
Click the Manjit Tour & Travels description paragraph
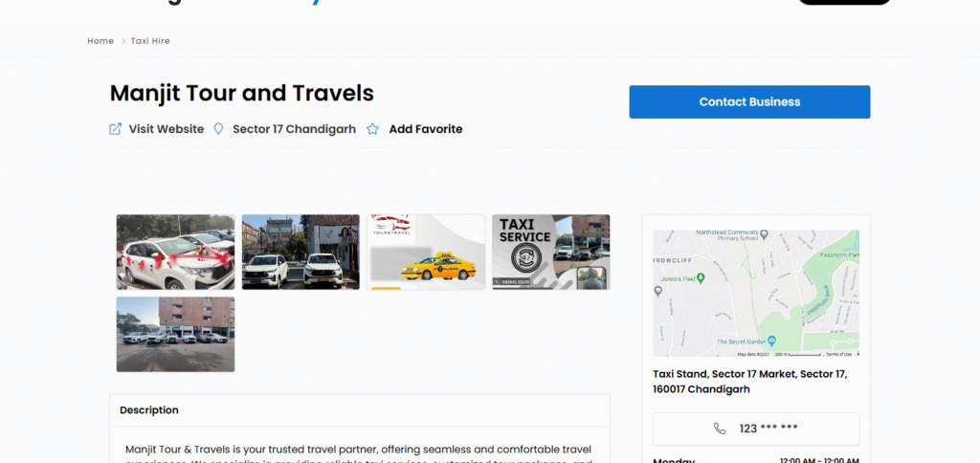point(358,454)
